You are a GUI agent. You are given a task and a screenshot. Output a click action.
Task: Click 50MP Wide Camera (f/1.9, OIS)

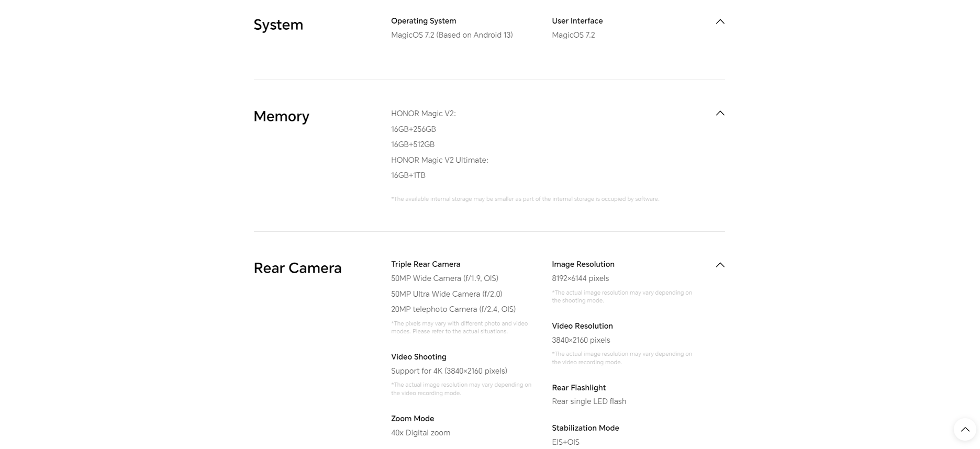pos(444,278)
